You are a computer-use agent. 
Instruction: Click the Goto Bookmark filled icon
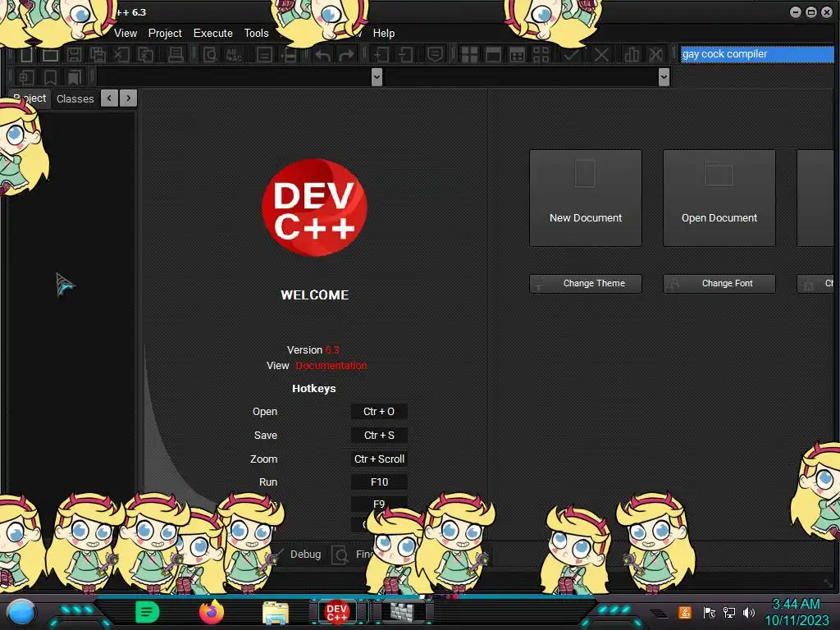click(74, 77)
